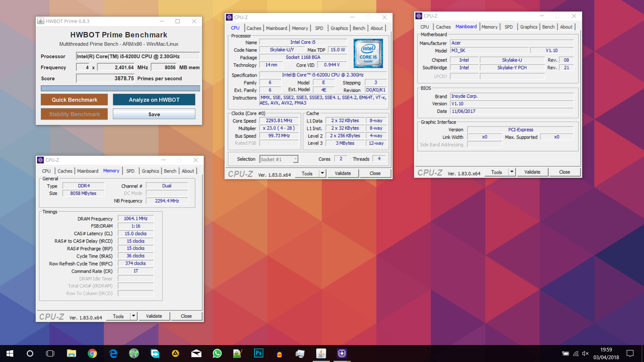The width and height of the screenshot is (644, 362).
Task: Click the frequency field showing 2,401.64
Action: 116,67
